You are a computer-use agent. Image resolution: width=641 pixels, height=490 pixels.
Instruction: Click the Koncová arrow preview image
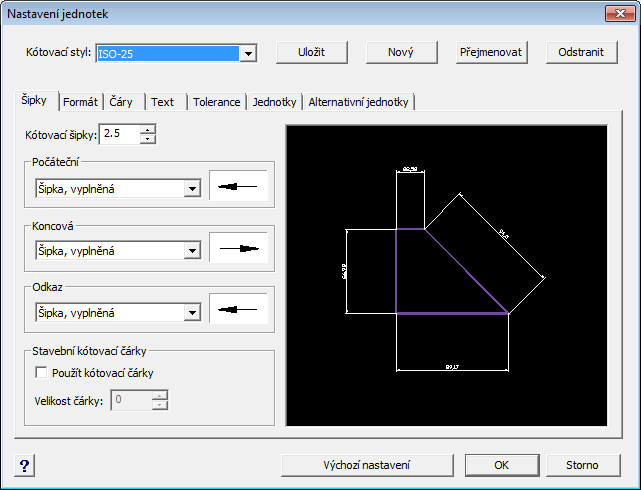pos(239,248)
